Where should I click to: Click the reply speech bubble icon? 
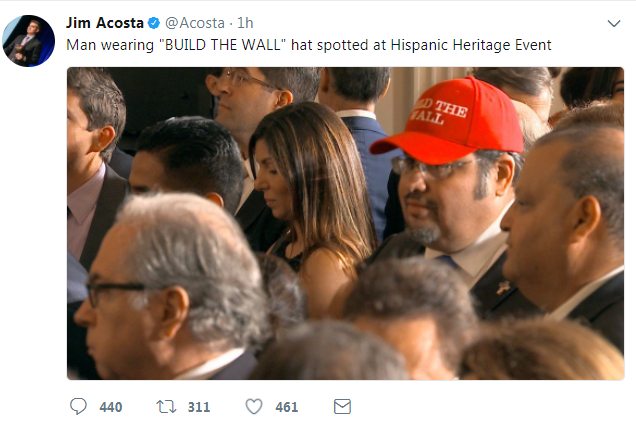click(78, 406)
